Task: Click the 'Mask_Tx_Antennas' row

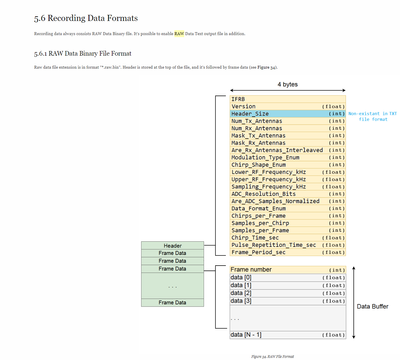Action: click(x=288, y=136)
